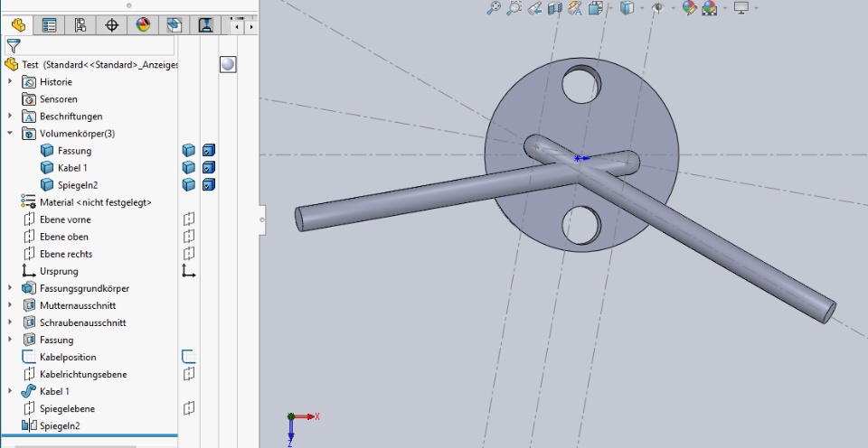Switch to the seventh manager tab

[205, 25]
